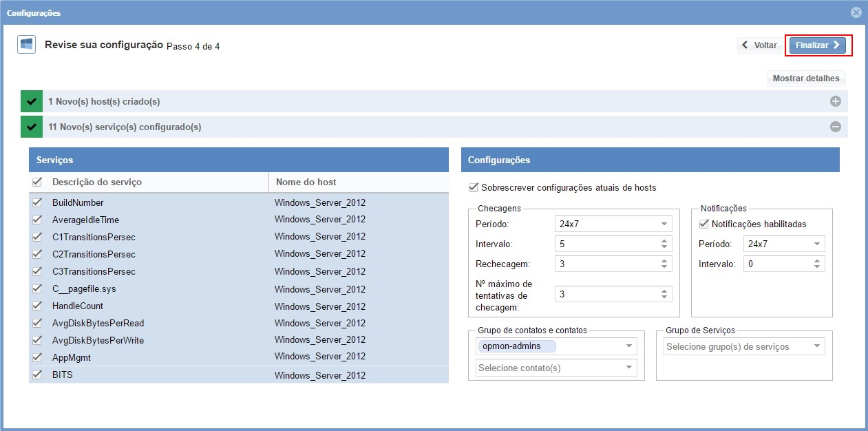Close the Configurações dialog
The image size is (868, 431).
[x=856, y=12]
